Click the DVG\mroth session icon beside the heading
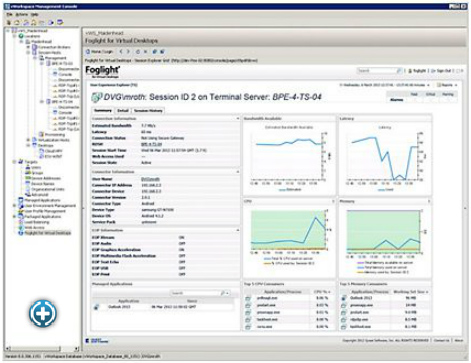471x363 pixels. point(96,97)
